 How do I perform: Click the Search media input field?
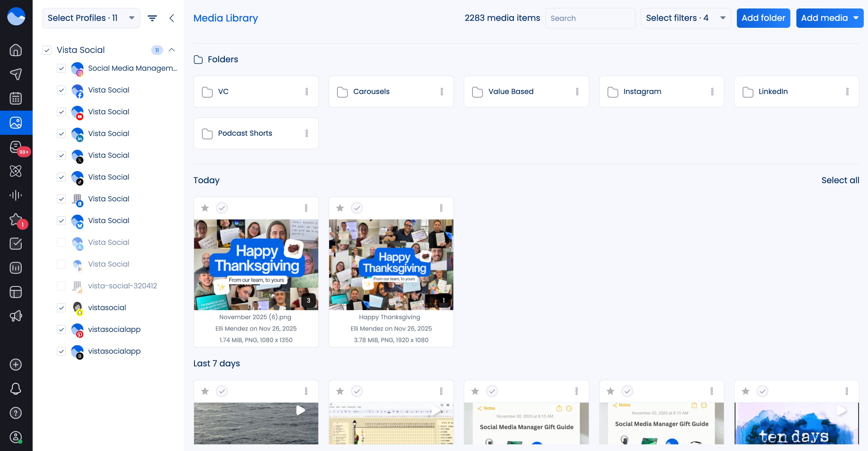[x=590, y=18]
